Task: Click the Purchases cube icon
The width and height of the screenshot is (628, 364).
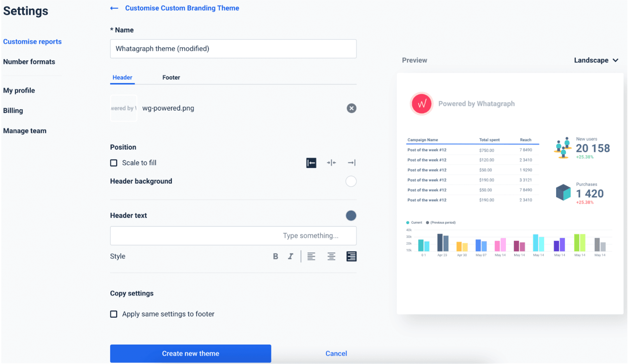Action: point(563,192)
